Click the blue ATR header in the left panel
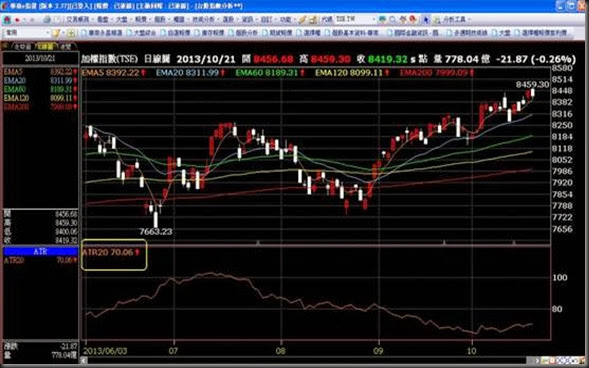This screenshot has height=368, width=589. pyautogui.click(x=40, y=251)
